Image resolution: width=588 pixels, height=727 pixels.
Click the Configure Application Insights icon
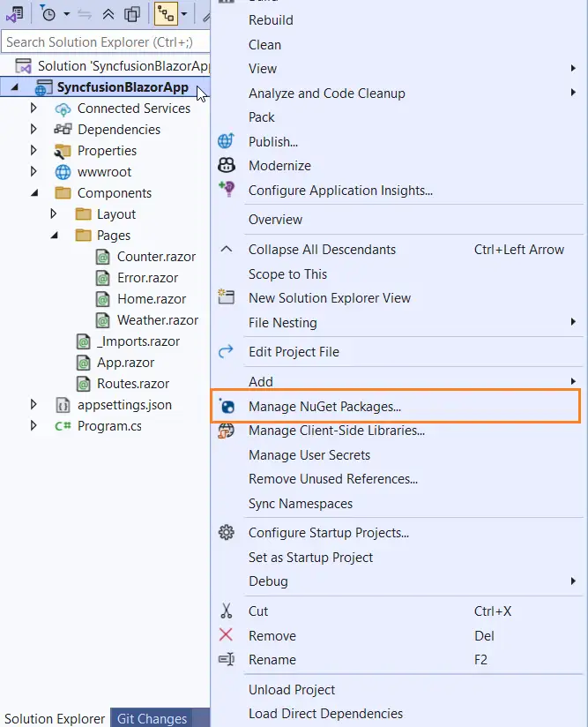click(227, 191)
